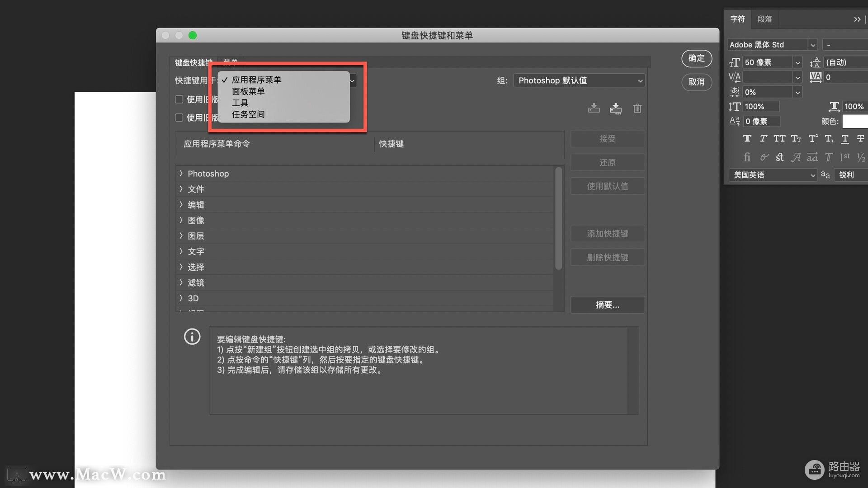Expand the 编辑 menu group
868x488 pixels.
click(181, 205)
